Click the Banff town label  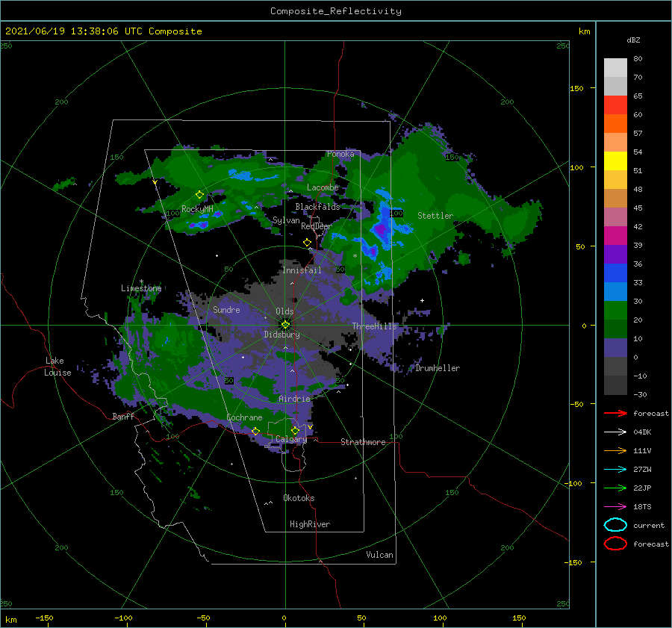tap(123, 416)
